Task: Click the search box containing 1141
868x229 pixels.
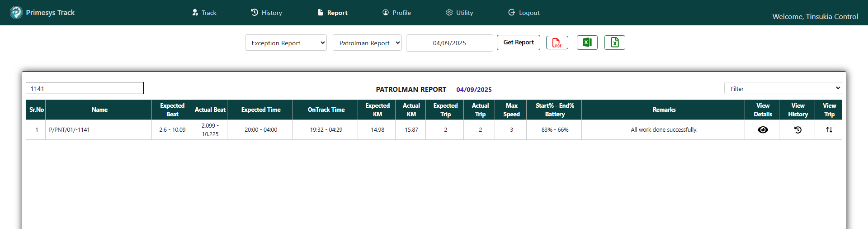Action: (85, 88)
